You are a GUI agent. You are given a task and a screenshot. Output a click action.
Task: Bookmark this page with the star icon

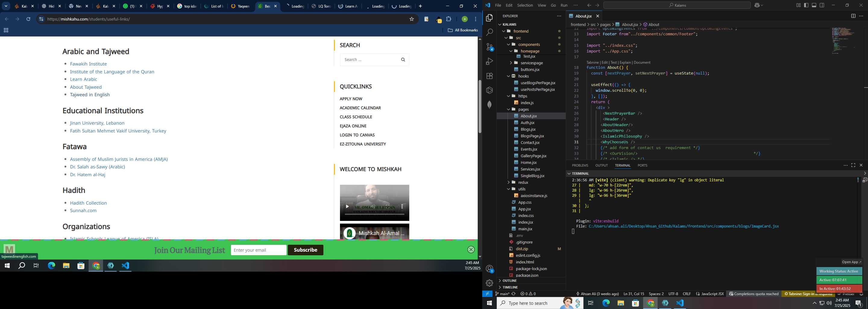411,19
